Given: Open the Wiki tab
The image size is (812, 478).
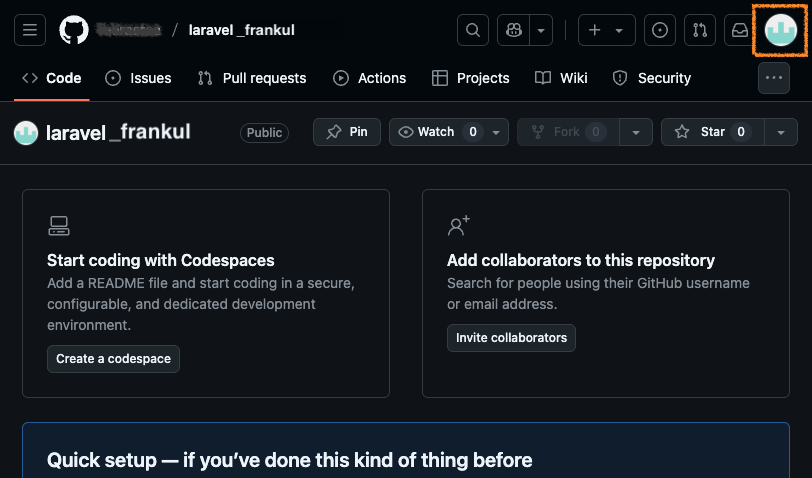Looking at the screenshot, I should pos(561,78).
